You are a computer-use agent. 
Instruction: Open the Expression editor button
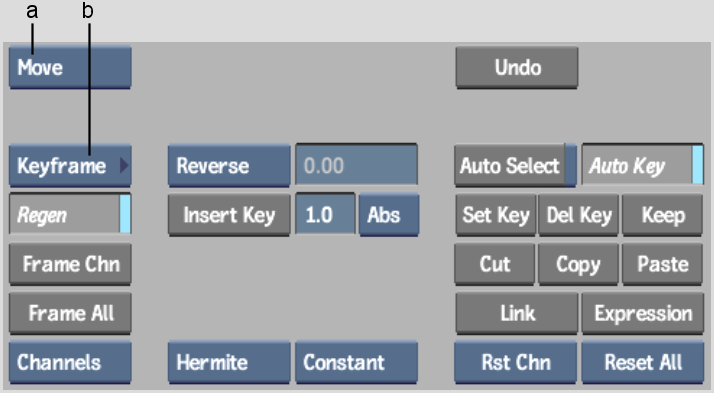pos(643,313)
